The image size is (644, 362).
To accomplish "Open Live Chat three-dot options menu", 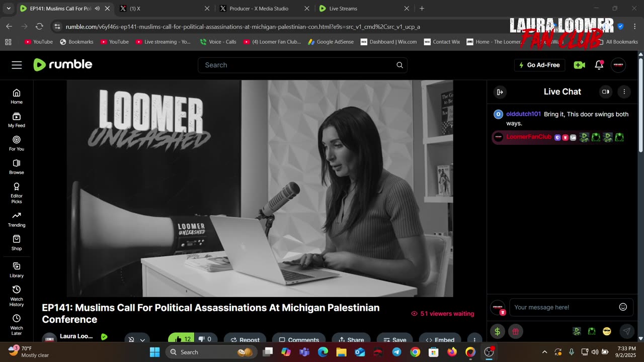I will click(x=624, y=92).
